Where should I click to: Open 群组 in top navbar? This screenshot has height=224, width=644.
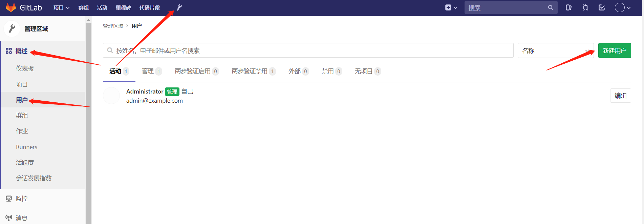83,7
